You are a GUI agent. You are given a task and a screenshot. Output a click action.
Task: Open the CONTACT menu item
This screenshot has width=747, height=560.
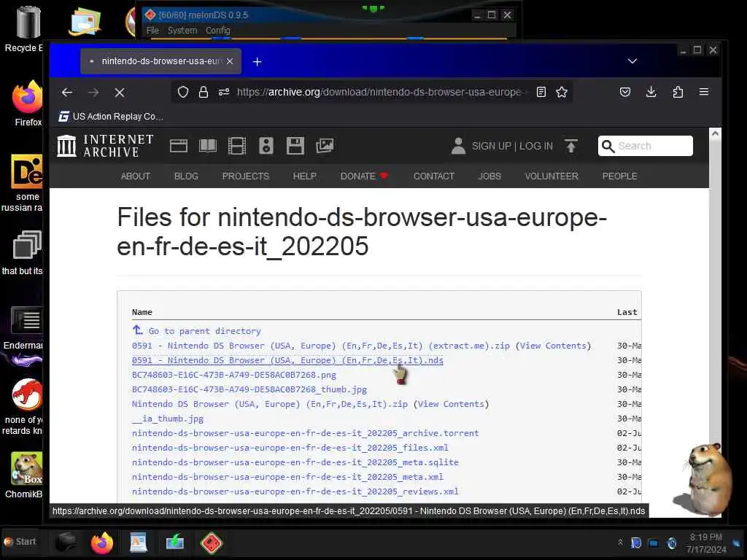click(x=433, y=176)
